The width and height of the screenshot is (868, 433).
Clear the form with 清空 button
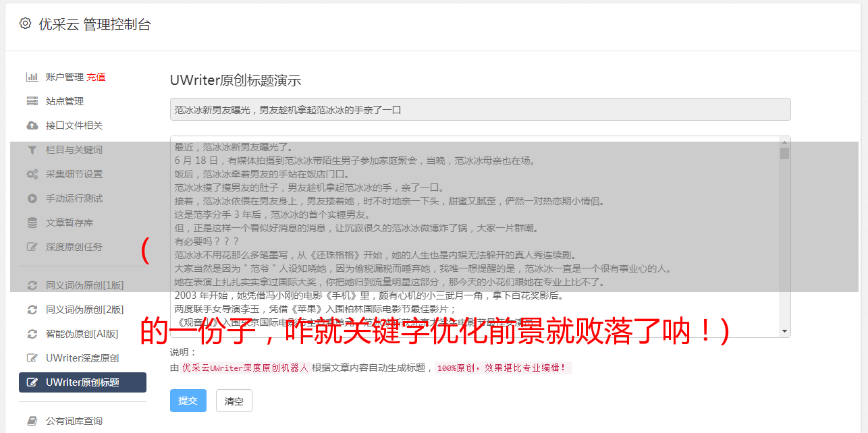pyautogui.click(x=234, y=401)
